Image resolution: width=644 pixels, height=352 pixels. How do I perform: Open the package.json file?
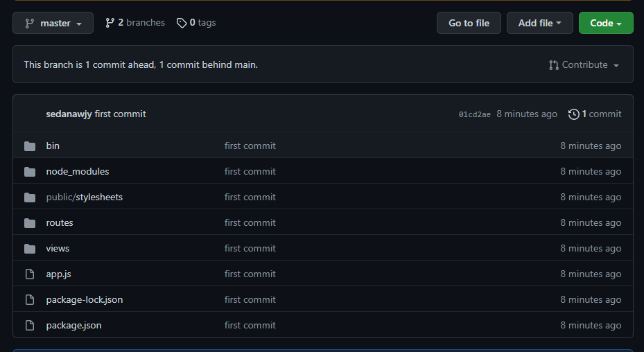(x=73, y=325)
